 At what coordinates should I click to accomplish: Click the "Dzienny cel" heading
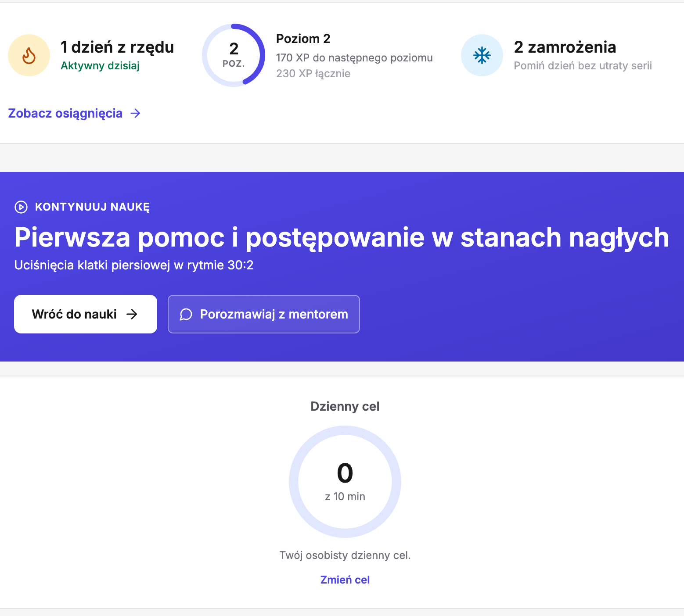pyautogui.click(x=345, y=406)
